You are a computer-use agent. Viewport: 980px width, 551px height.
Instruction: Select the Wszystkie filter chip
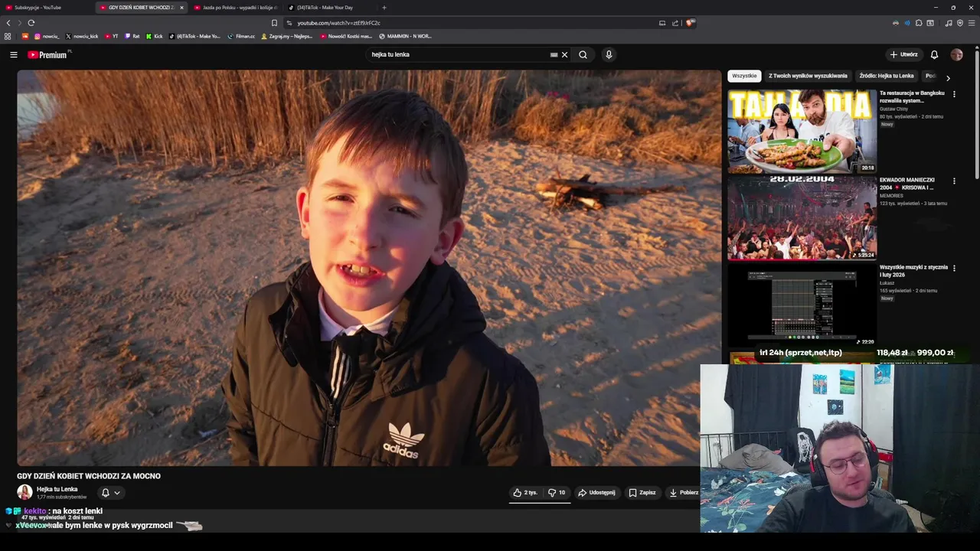click(744, 76)
